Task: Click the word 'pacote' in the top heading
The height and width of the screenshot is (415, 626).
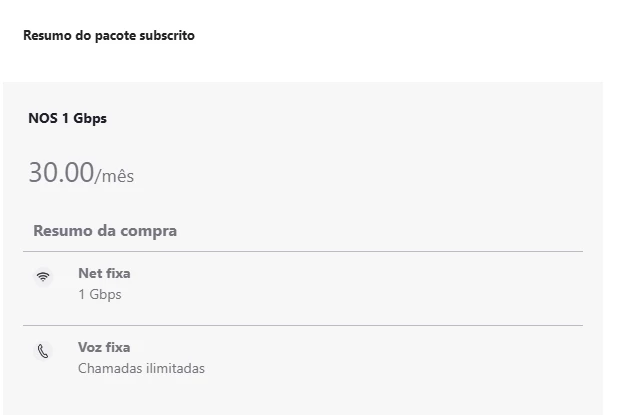Action: (x=118, y=36)
